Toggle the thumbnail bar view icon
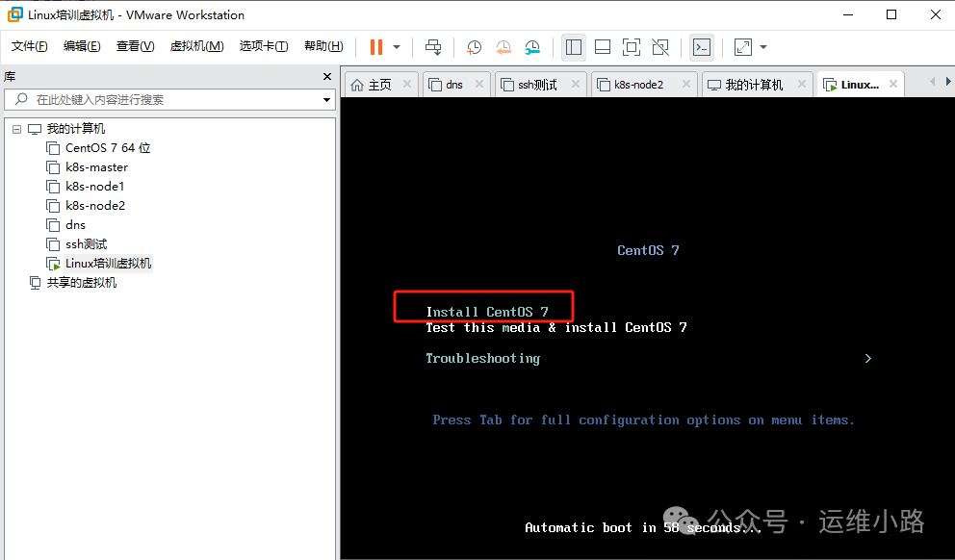The image size is (955, 560). pyautogui.click(x=603, y=47)
